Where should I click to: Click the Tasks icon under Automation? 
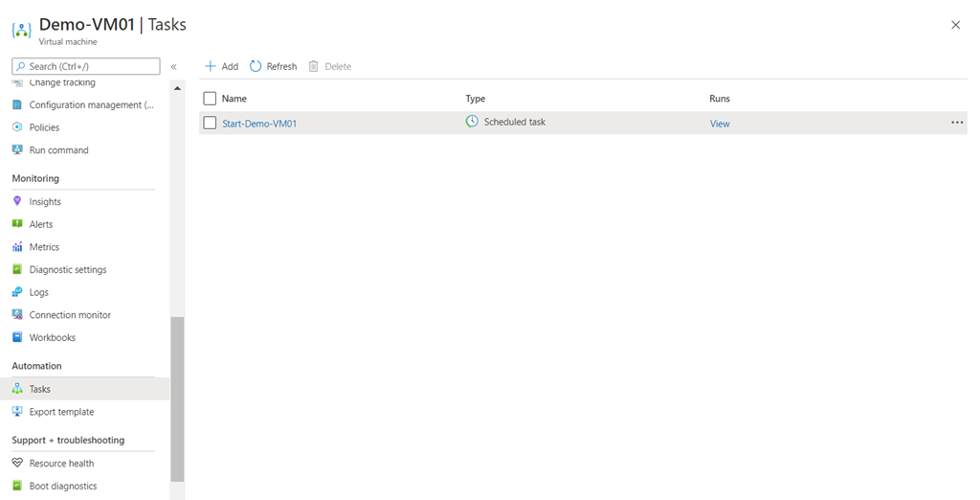pos(17,389)
